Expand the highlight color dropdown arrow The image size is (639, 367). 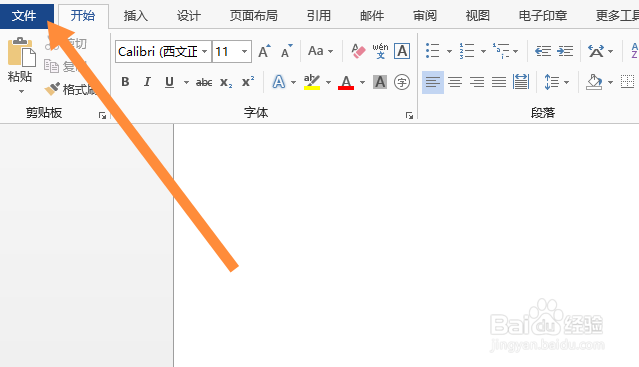pos(328,83)
